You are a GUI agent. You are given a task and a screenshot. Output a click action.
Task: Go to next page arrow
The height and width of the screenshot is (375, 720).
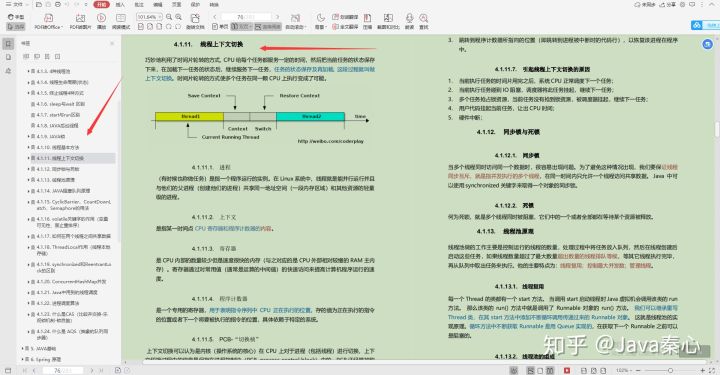tap(277, 17)
